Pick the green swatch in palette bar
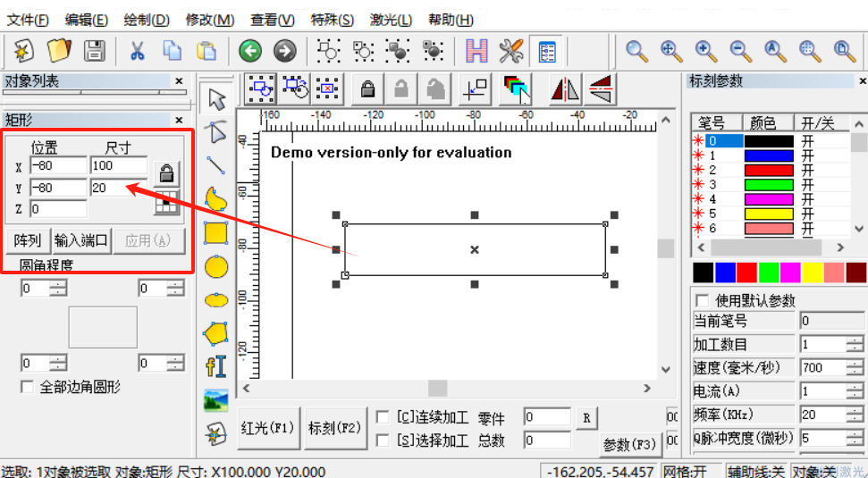The width and height of the screenshot is (868, 478). [x=769, y=273]
